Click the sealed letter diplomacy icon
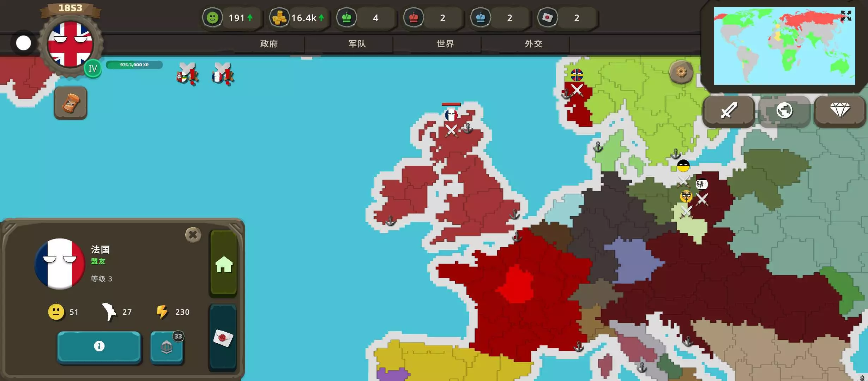This screenshot has width=868, height=381. click(x=223, y=338)
